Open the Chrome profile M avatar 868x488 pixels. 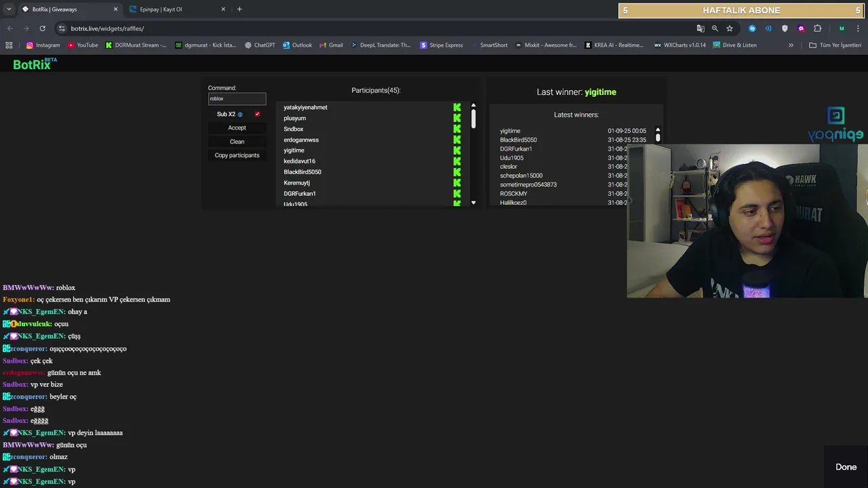[x=842, y=28]
